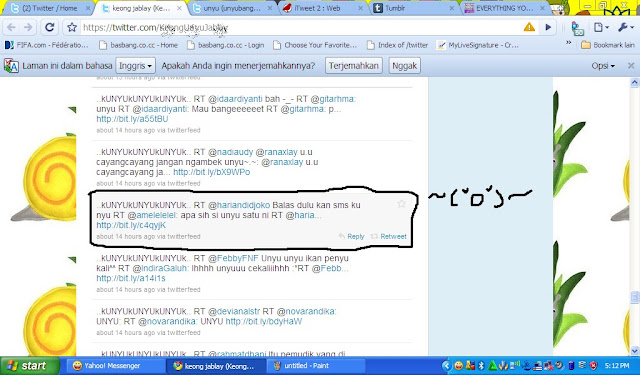Open the page menu icon
Image resolution: width=640 pixels, height=375 pixels.
601,27
